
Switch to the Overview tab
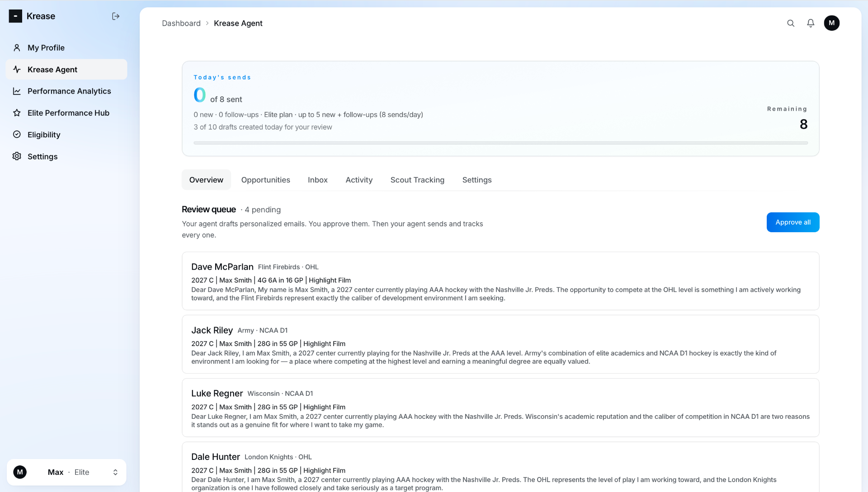(x=206, y=180)
